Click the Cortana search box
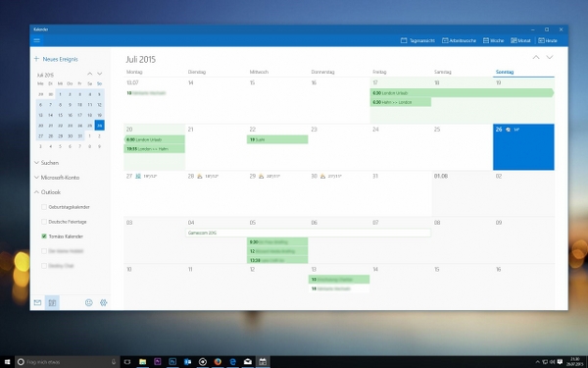The height and width of the screenshot is (368, 588). click(68, 362)
